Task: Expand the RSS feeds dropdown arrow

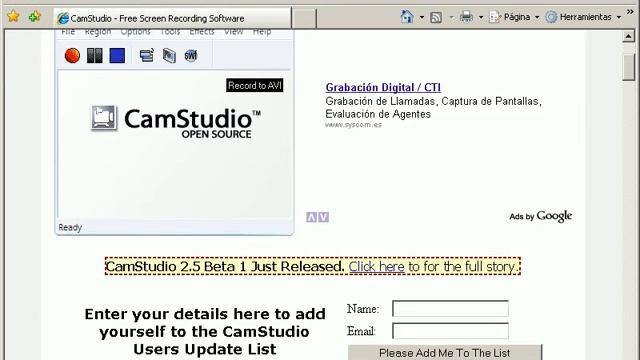Action: [x=451, y=17]
